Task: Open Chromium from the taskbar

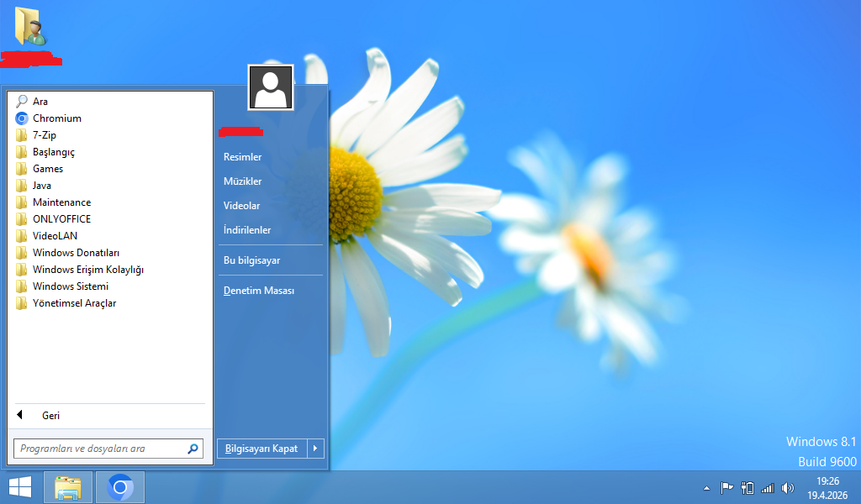Action: 120,487
